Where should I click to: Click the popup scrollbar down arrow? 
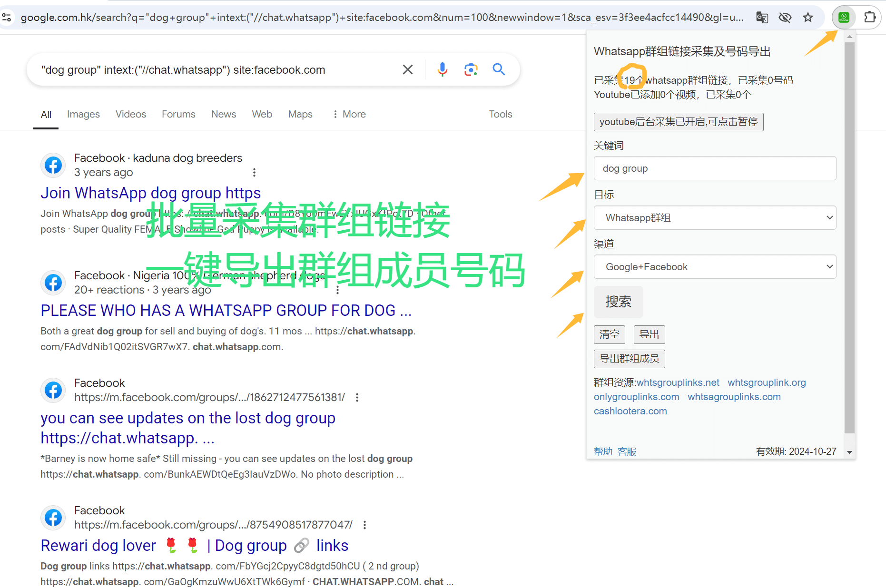[x=849, y=452]
